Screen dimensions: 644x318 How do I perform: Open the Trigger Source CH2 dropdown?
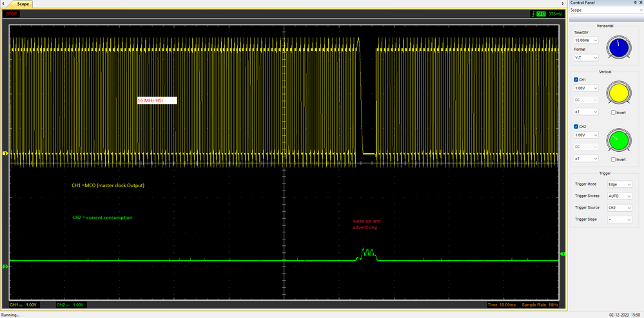(x=620, y=208)
